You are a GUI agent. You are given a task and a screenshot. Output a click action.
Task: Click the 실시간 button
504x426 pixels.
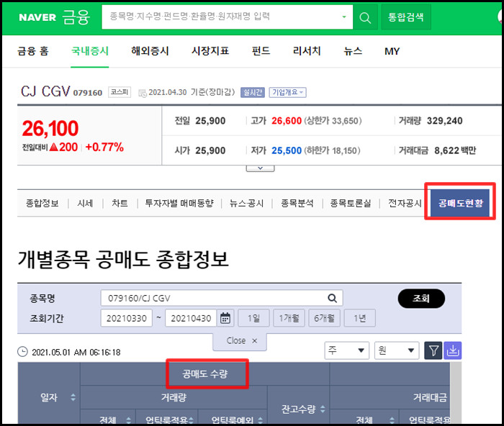pos(253,93)
